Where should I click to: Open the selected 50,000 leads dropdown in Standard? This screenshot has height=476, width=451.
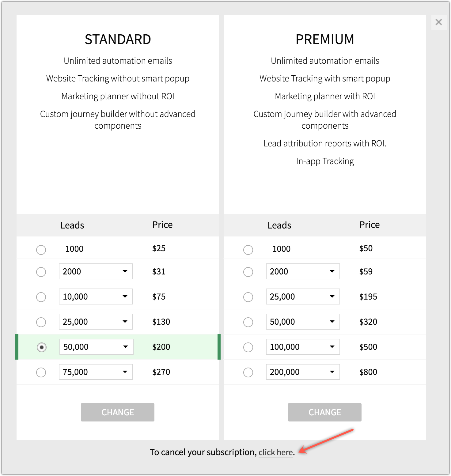[x=97, y=347]
